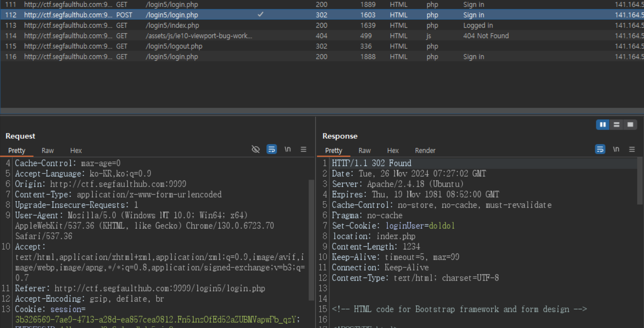Screen dimensions: 644x328
Task: Select history row 114 ie10-viewport-bug 404
Action: (322, 36)
